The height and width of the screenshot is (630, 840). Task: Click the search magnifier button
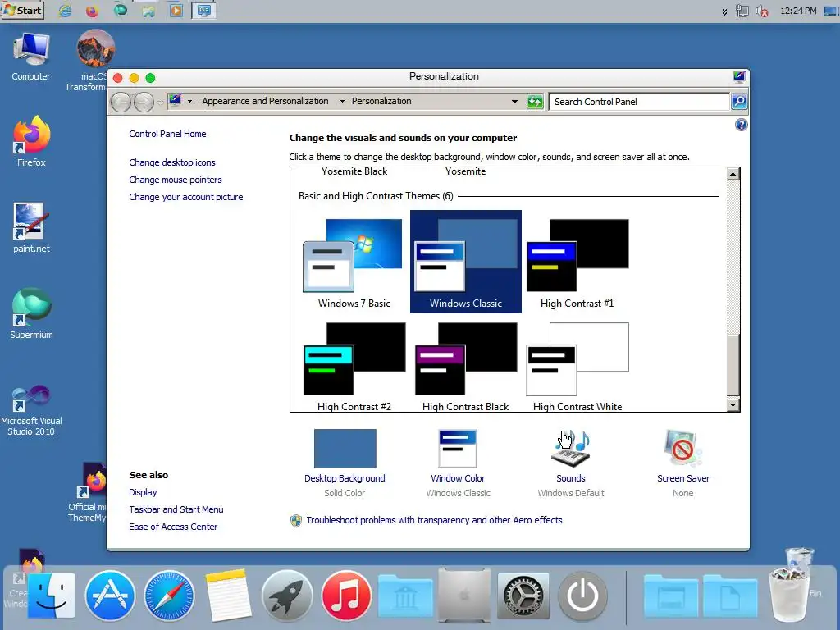pyautogui.click(x=739, y=101)
